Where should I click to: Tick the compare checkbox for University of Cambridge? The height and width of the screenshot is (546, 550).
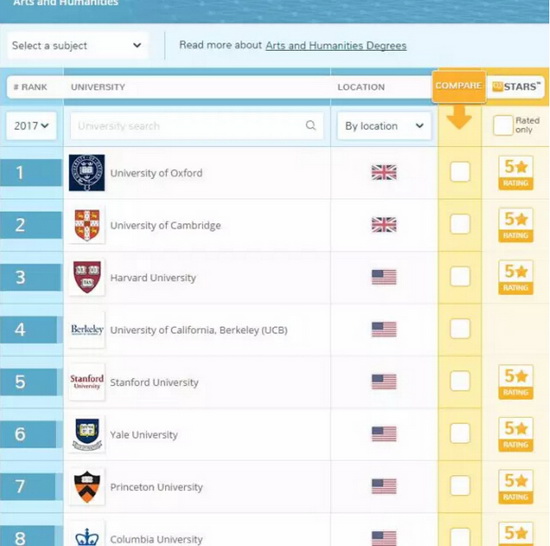(460, 224)
